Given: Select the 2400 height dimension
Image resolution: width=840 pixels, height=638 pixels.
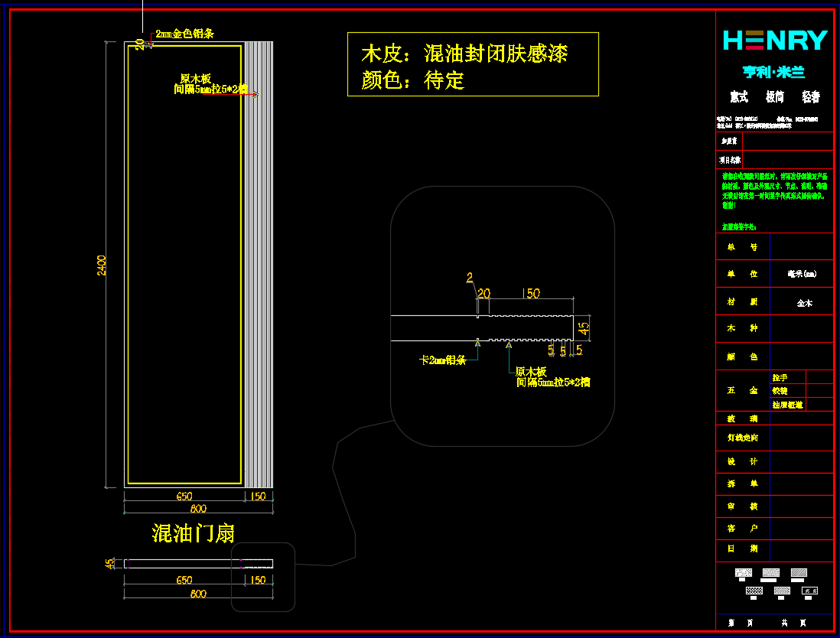Looking at the screenshot, I should point(103,265).
